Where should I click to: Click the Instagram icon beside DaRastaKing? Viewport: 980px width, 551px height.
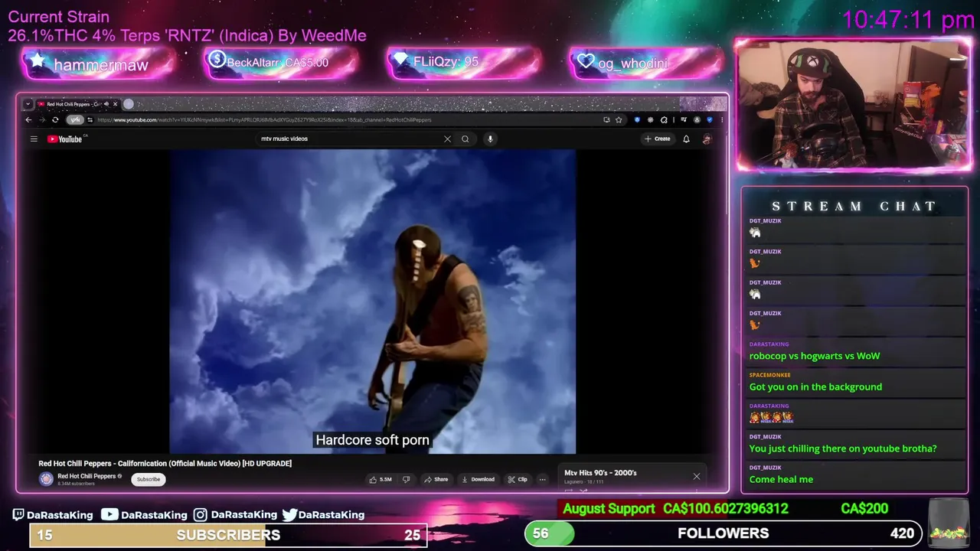coord(201,514)
